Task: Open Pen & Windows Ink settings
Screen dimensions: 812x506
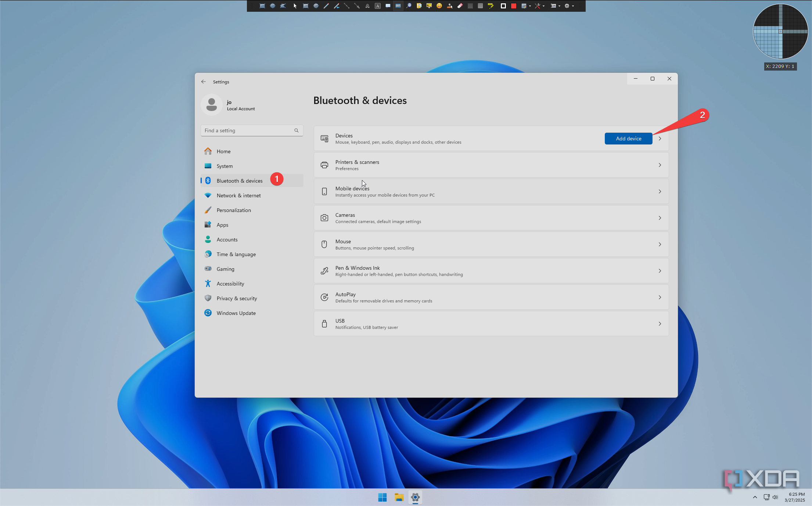Action: coord(491,271)
